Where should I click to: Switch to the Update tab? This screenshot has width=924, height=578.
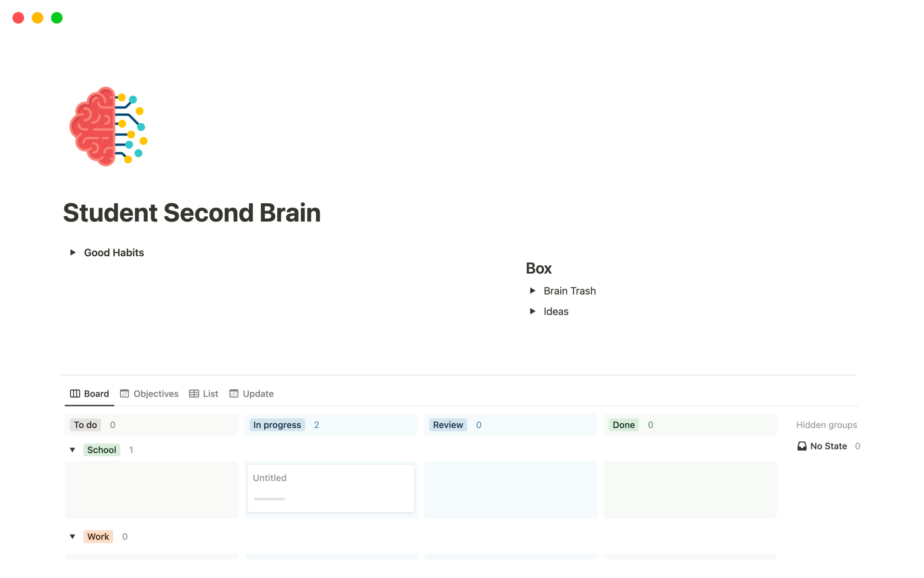coord(258,394)
